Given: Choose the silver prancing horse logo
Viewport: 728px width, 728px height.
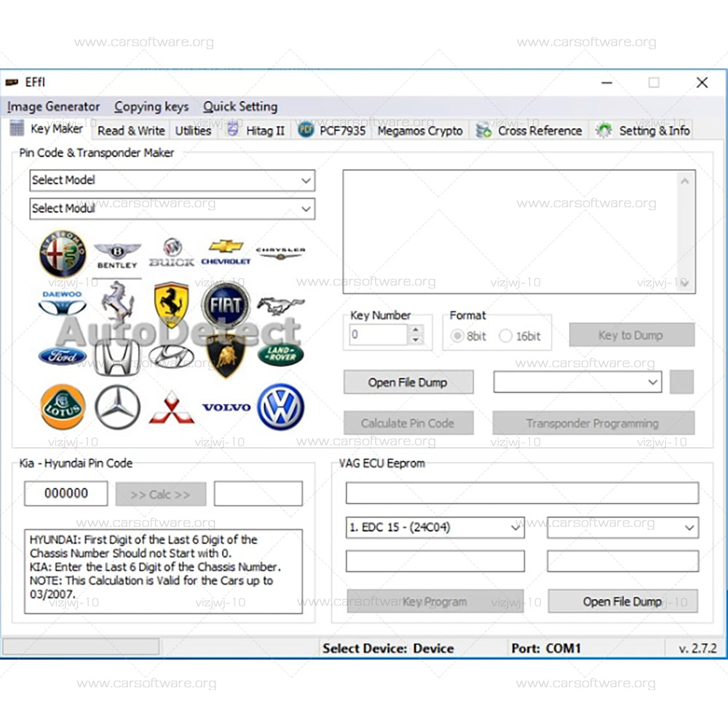Looking at the screenshot, I should coord(117,301).
